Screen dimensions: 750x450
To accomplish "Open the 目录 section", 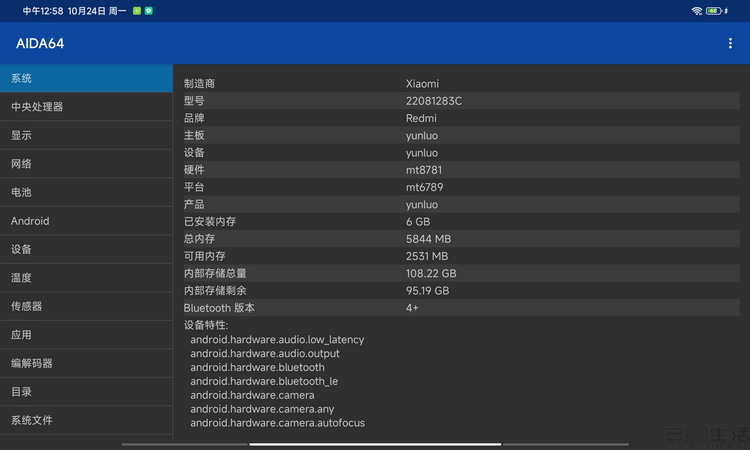I will (86, 392).
